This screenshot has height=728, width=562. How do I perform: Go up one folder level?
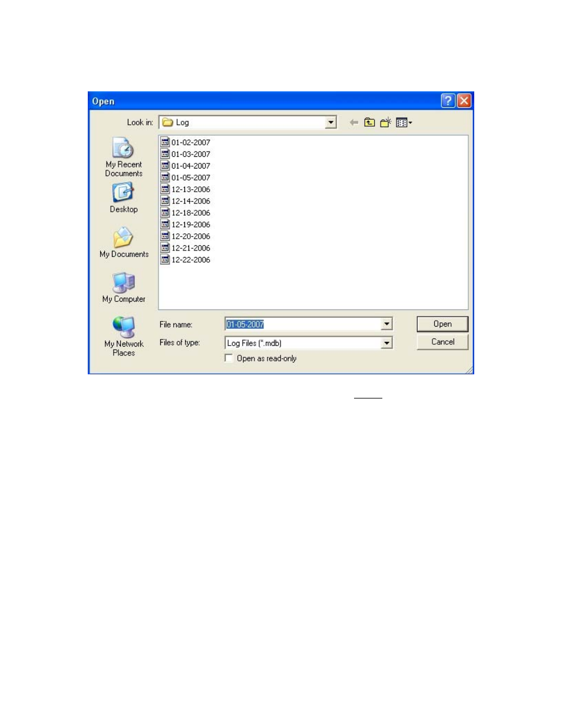click(369, 123)
